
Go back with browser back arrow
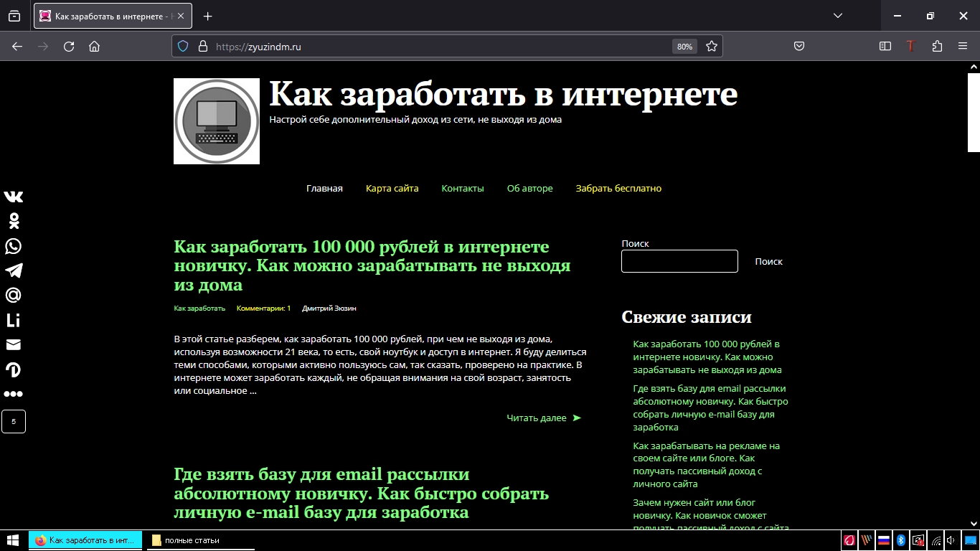[x=17, y=46]
